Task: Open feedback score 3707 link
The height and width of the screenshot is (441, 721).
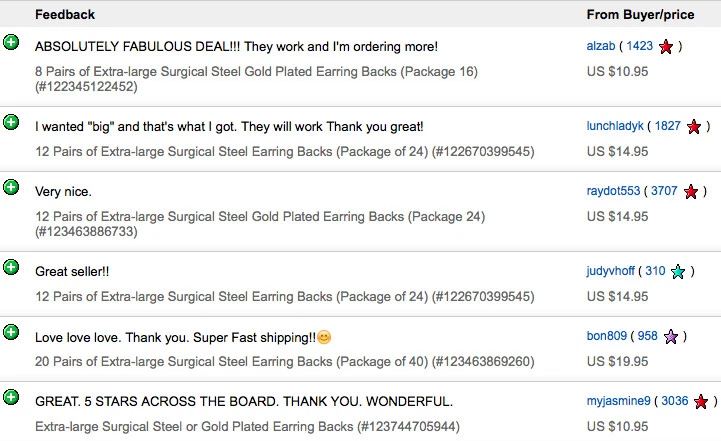Action: coord(664,191)
